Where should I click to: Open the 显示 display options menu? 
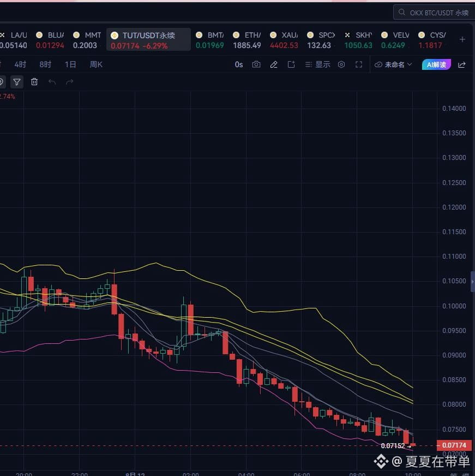[x=317, y=64]
